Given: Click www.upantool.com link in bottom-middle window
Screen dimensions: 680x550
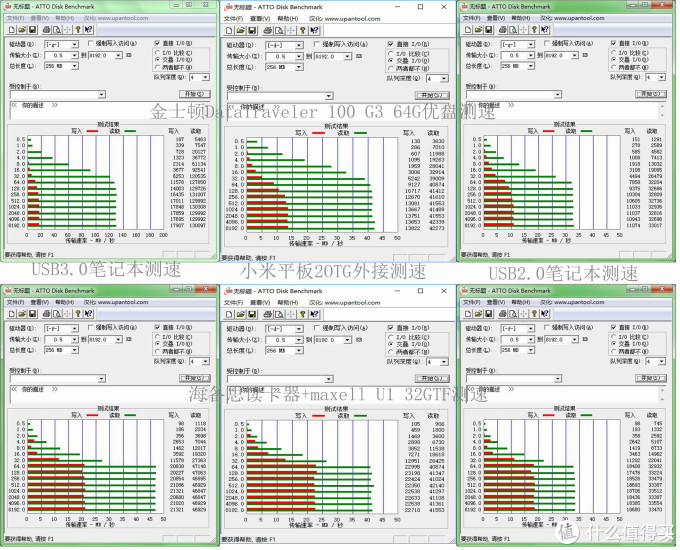Looking at the screenshot, I should (352, 303).
